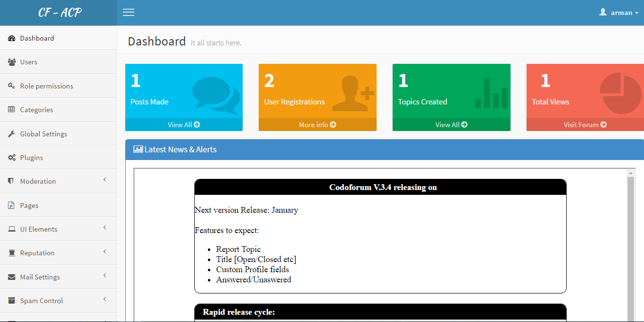Expand the Mail Settings submenu chevron
644x322 pixels.
[x=105, y=276]
